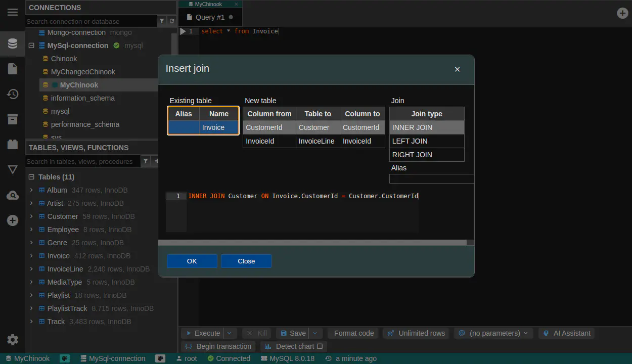This screenshot has height=364, width=632.
Task: Click the Format code button
Action: pyautogui.click(x=354, y=333)
